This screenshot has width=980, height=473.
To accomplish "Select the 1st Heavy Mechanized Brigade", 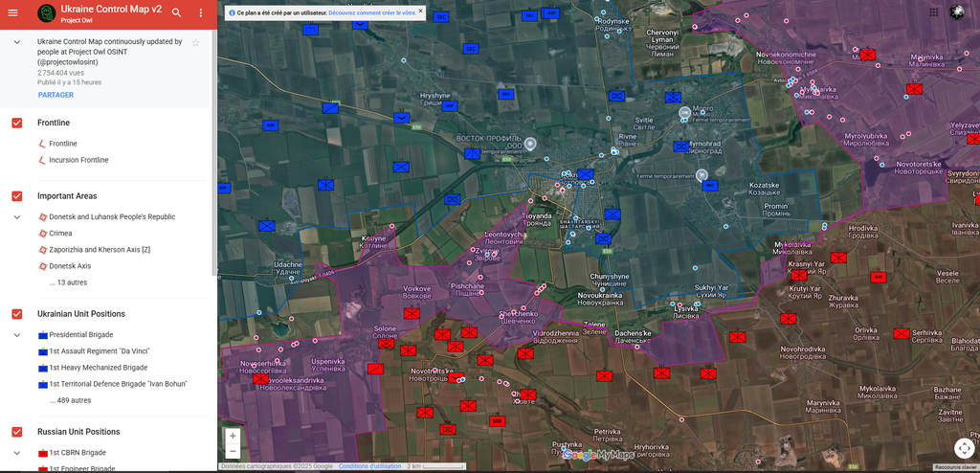I will [99, 368].
